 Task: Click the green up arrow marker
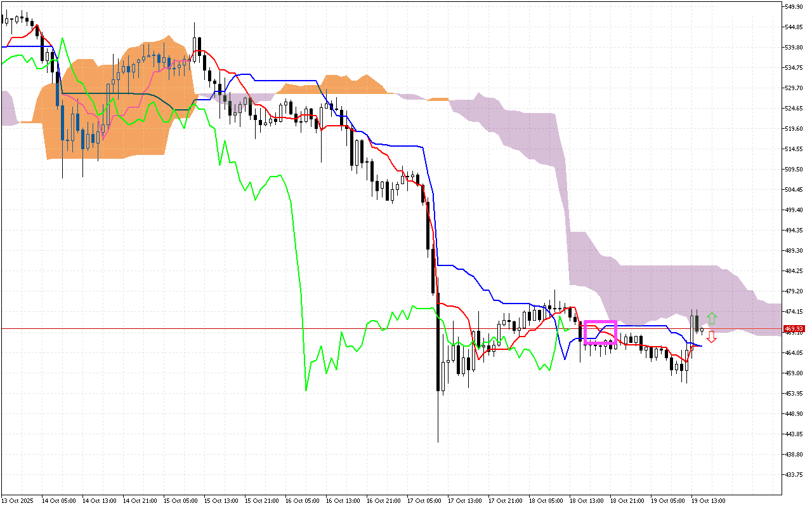point(712,318)
